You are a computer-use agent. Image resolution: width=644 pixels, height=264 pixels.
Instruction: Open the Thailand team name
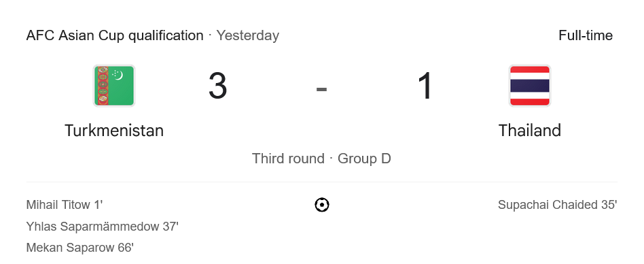(x=530, y=131)
